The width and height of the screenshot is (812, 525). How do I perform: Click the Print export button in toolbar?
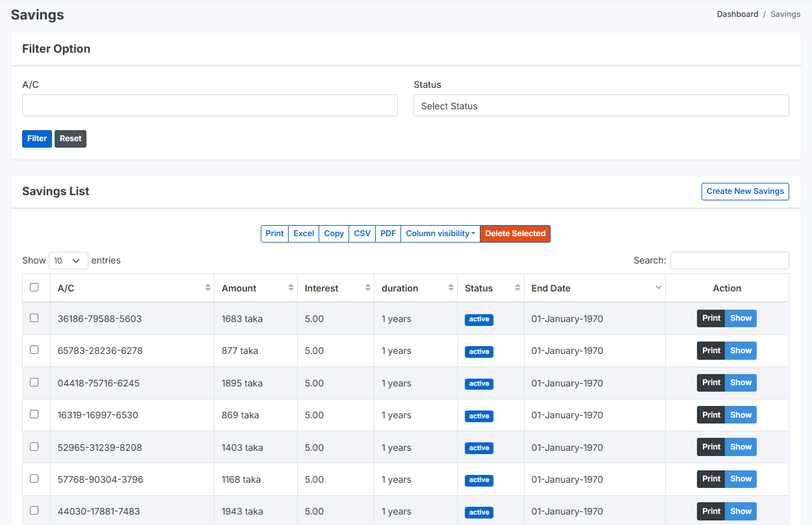pyautogui.click(x=274, y=234)
